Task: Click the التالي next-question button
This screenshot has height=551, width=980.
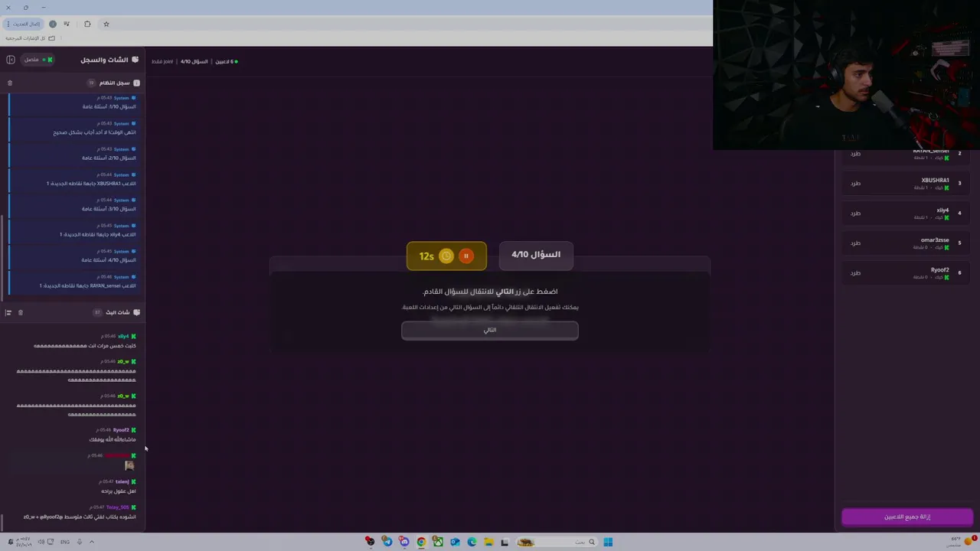Action: pyautogui.click(x=490, y=330)
